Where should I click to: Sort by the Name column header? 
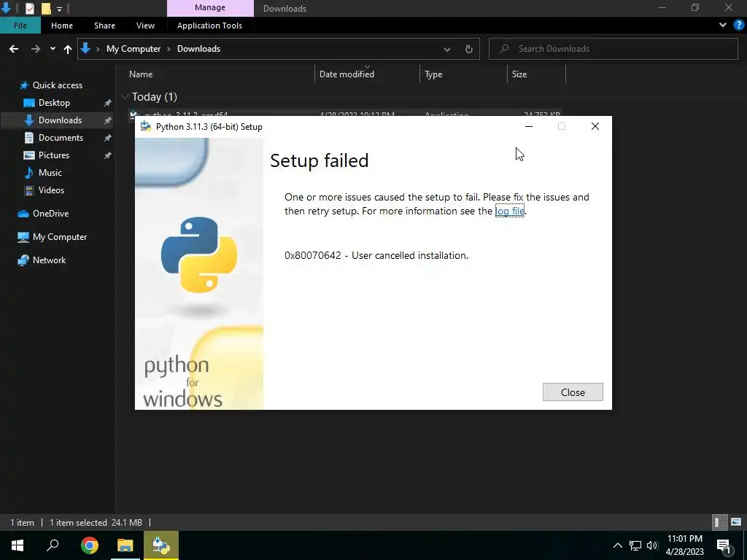coord(141,74)
